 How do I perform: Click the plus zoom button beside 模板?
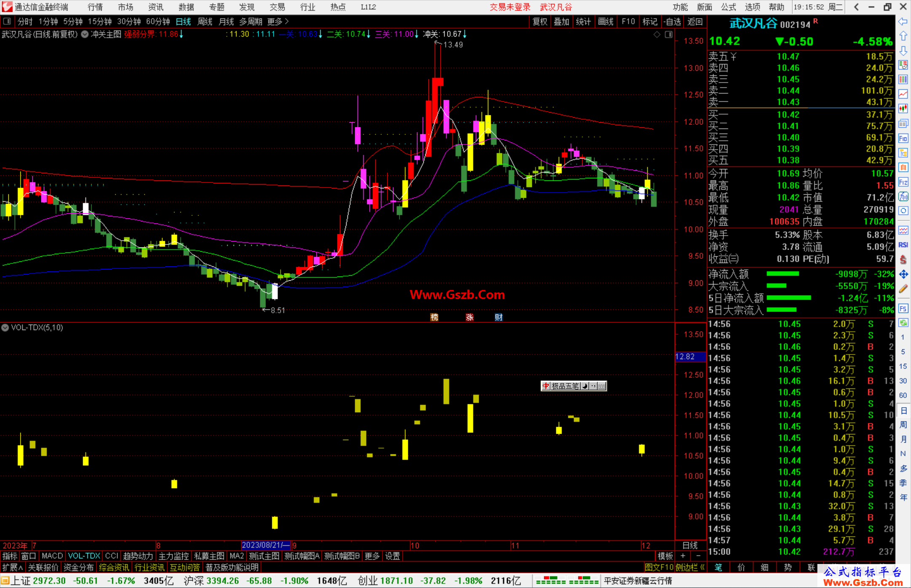[x=683, y=556]
